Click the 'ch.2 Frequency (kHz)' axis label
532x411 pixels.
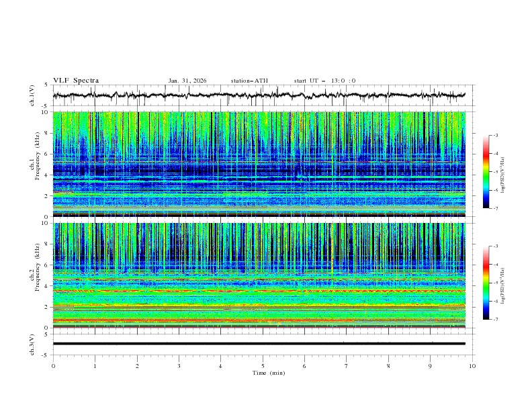click(x=35, y=267)
